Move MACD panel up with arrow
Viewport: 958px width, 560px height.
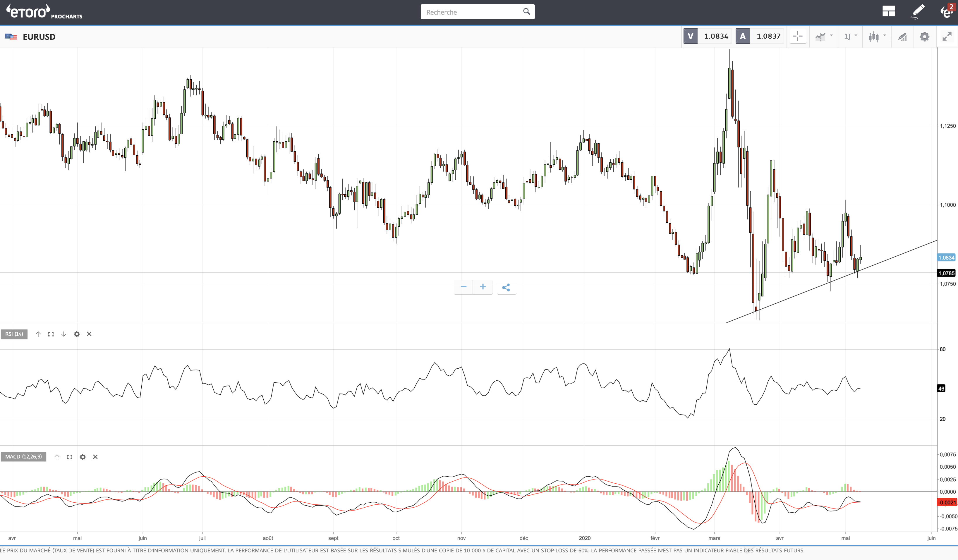click(57, 457)
